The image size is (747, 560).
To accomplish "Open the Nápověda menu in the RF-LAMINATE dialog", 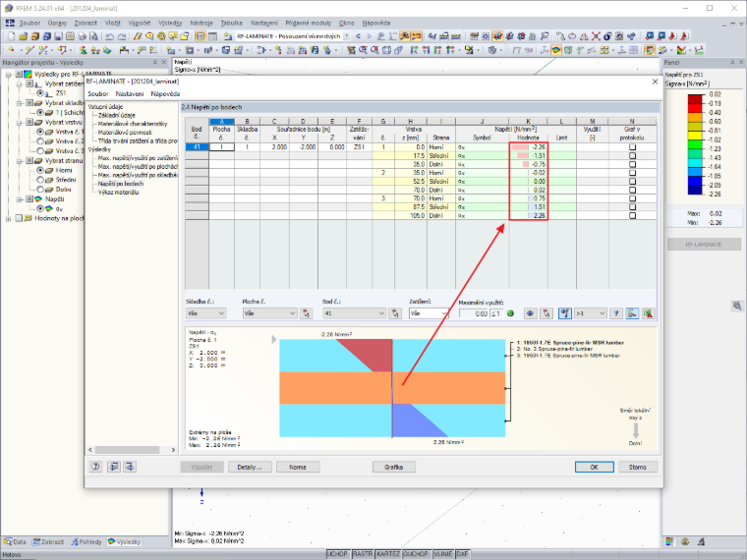I will coord(165,93).
